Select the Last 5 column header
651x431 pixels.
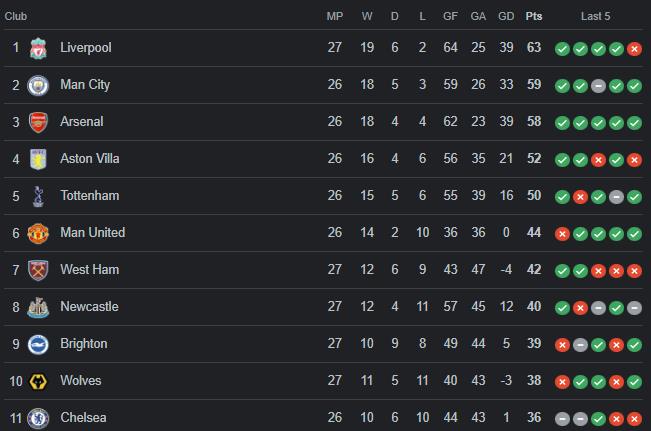click(595, 16)
